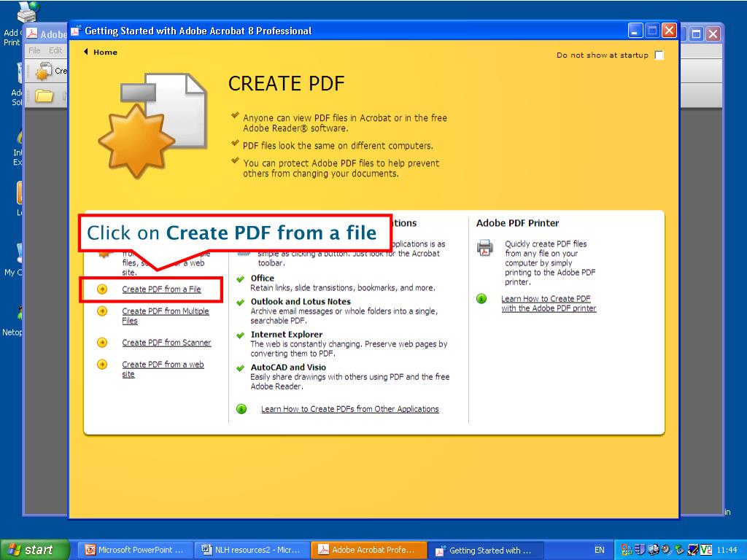This screenshot has width=747, height=560.
Task: Open File menu in Adobe Acrobat background window
Action: [34, 50]
